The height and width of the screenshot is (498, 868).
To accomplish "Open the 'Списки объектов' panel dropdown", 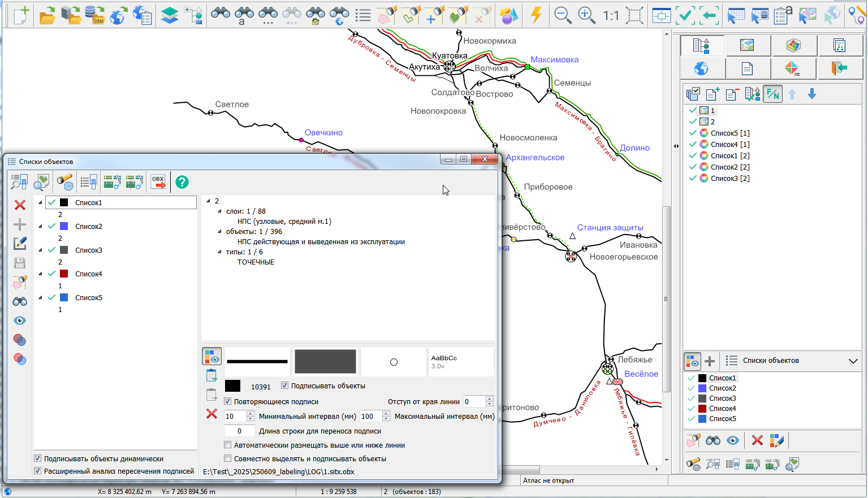I will pos(853,361).
